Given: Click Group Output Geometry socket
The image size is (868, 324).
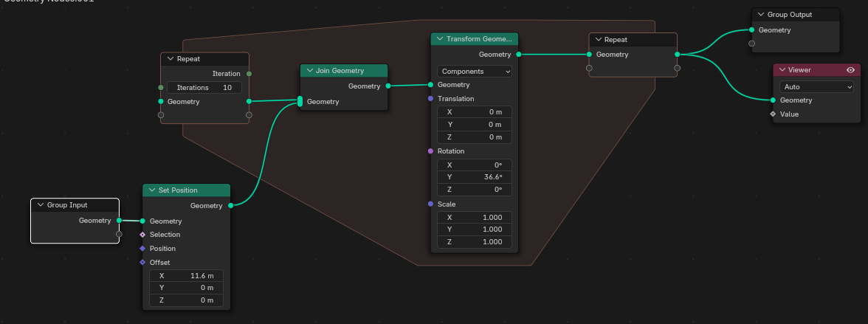Looking at the screenshot, I should [751, 30].
